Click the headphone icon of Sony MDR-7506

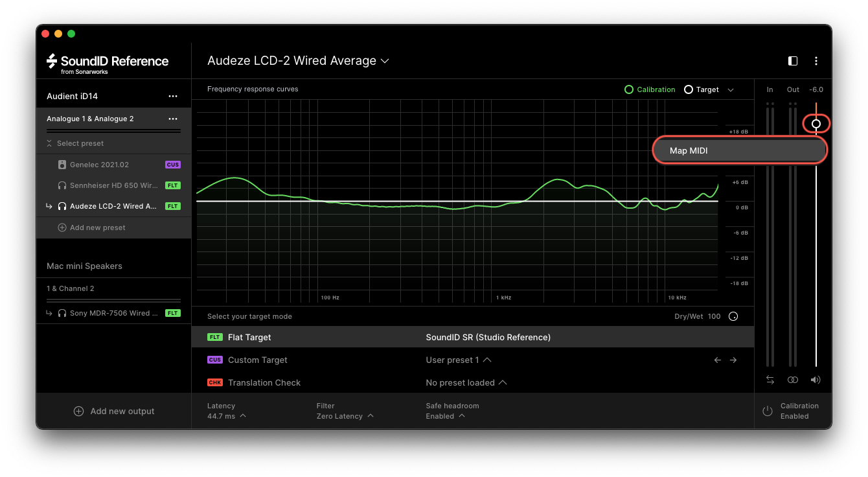(x=62, y=313)
